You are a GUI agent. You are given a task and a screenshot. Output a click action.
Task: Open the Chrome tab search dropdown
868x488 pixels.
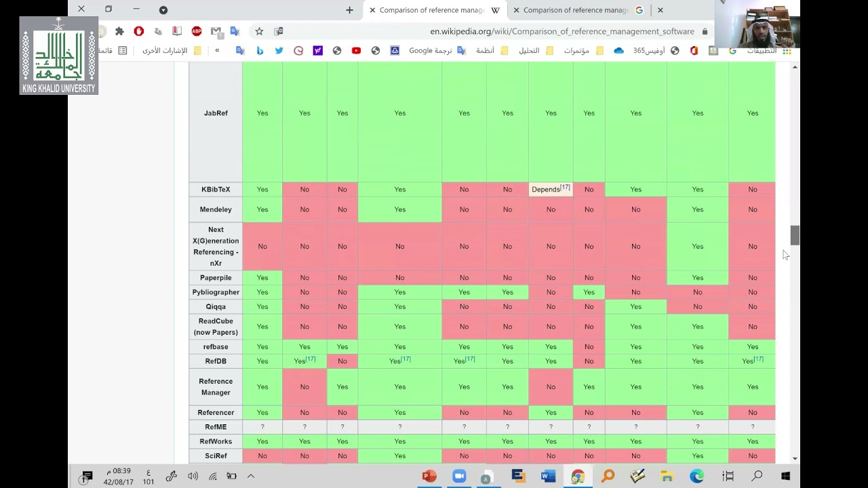[x=163, y=10]
